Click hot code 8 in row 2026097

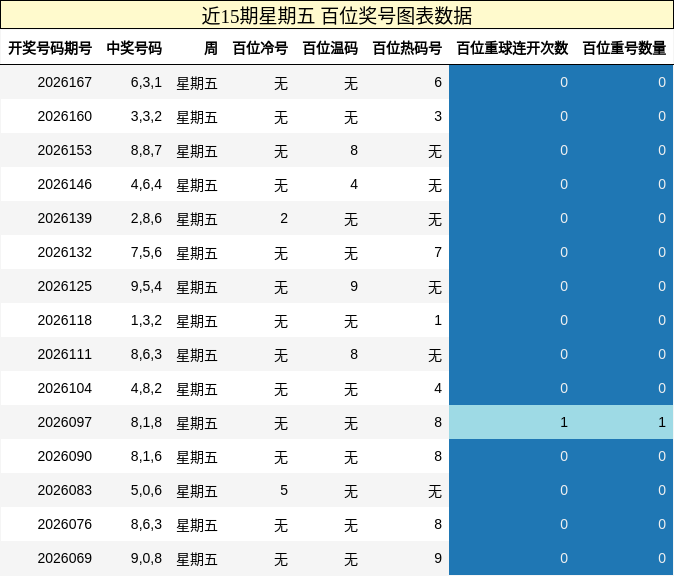[x=438, y=422]
